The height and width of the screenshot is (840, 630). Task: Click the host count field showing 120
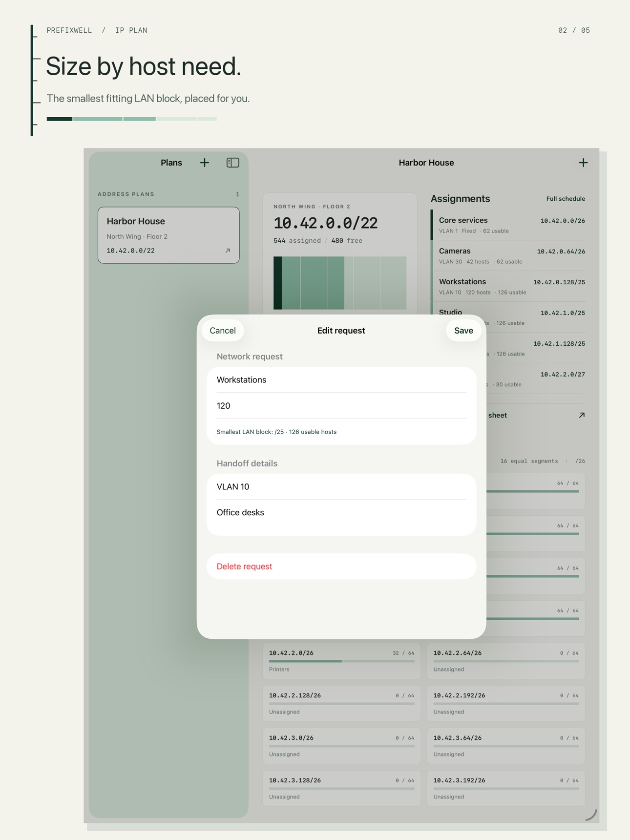[x=341, y=406]
